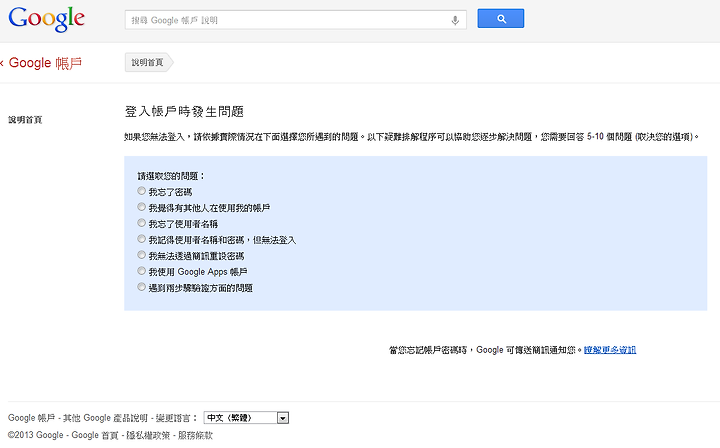This screenshot has width=720, height=448.
Task: Click the Google logo
Action: [x=46, y=19]
